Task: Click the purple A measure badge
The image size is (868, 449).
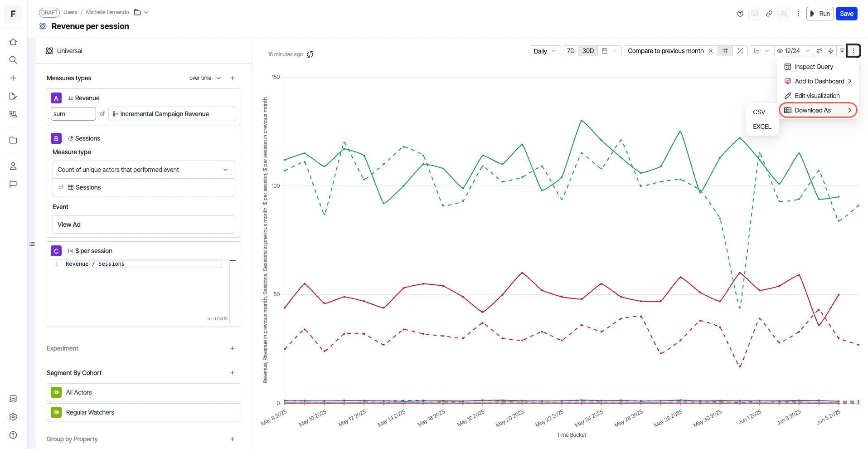Action: (56, 98)
